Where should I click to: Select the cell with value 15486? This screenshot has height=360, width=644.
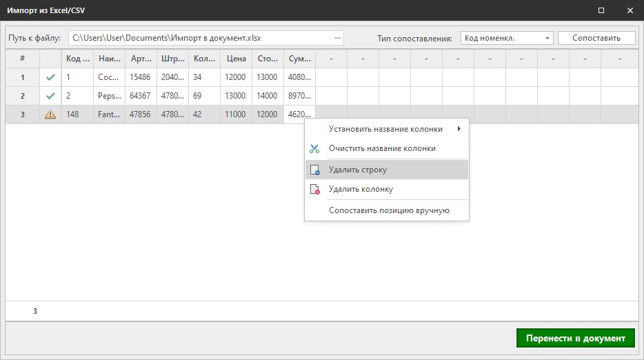pyautogui.click(x=140, y=78)
